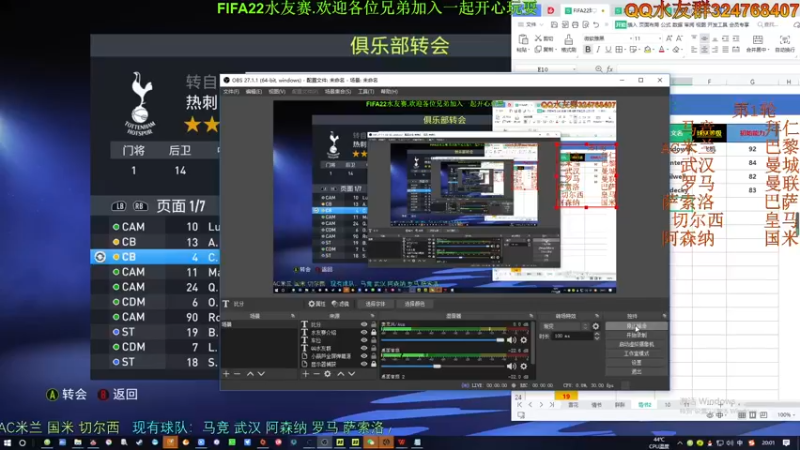Open source filters in OBS toolbar
The width and height of the screenshot is (800, 450).
coord(340,304)
